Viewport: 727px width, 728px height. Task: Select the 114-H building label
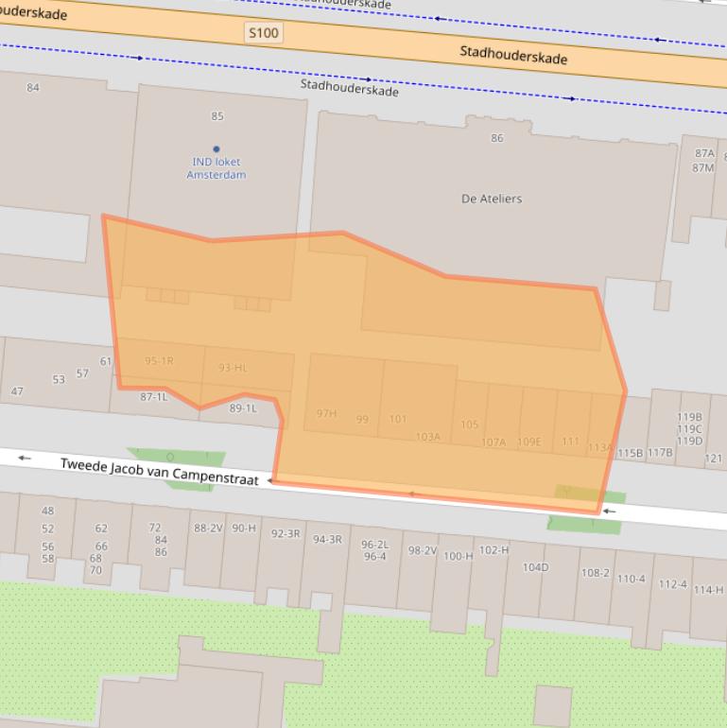(708, 589)
